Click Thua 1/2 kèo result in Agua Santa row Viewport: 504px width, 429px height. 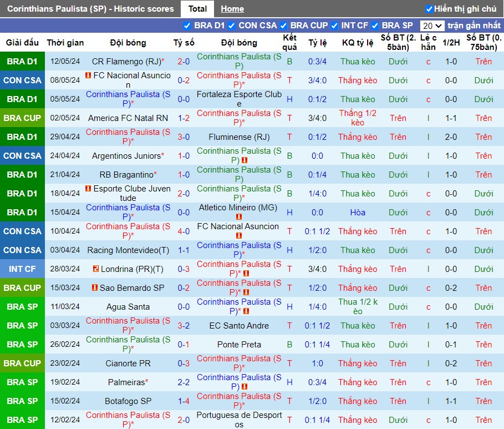(358, 307)
